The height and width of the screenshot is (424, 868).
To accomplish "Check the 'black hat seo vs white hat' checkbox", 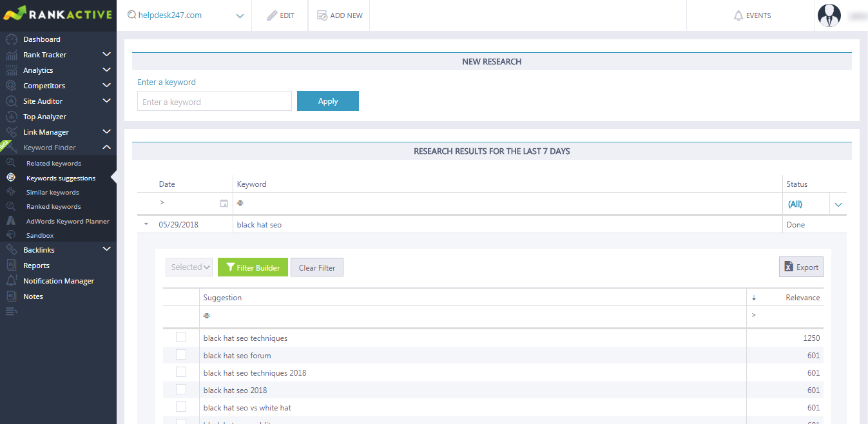I will coord(181,407).
